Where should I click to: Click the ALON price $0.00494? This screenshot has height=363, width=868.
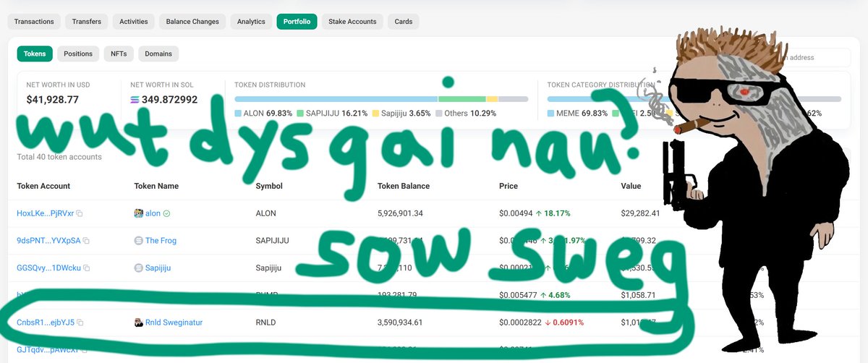516,214
